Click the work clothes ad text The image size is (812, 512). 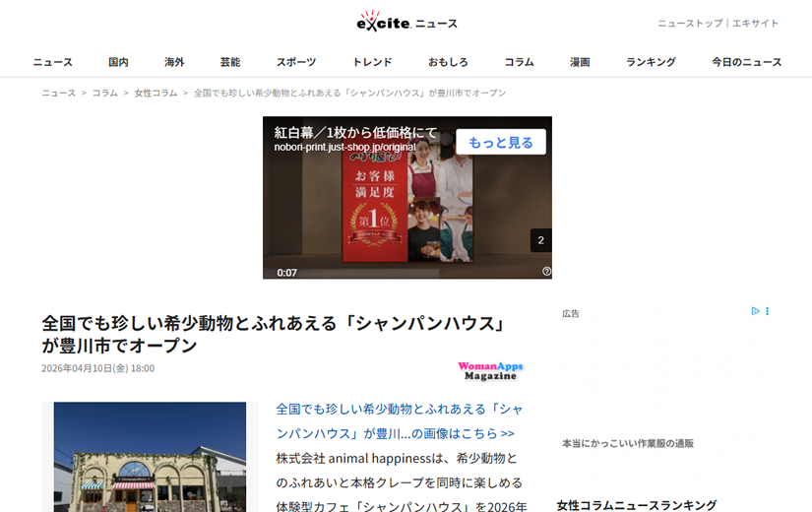point(628,443)
